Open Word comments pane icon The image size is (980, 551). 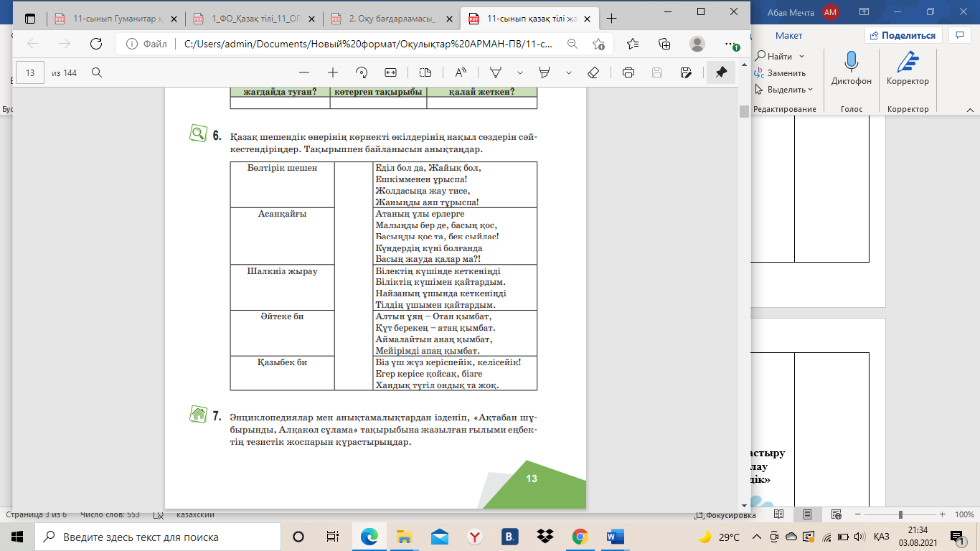(x=959, y=34)
